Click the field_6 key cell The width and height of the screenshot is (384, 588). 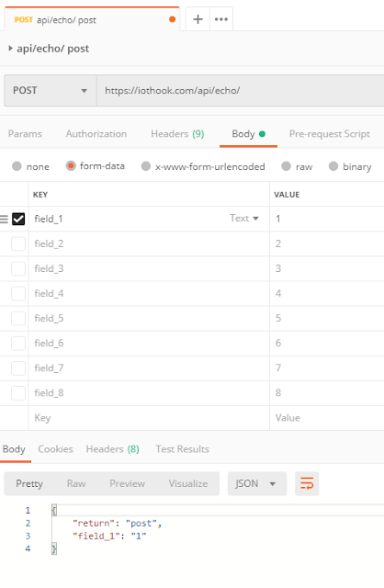149,343
